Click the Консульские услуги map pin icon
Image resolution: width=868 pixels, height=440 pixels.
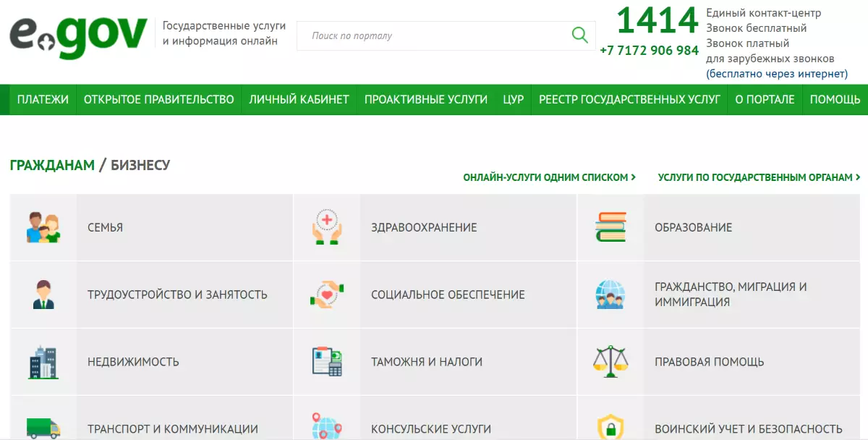click(x=327, y=427)
